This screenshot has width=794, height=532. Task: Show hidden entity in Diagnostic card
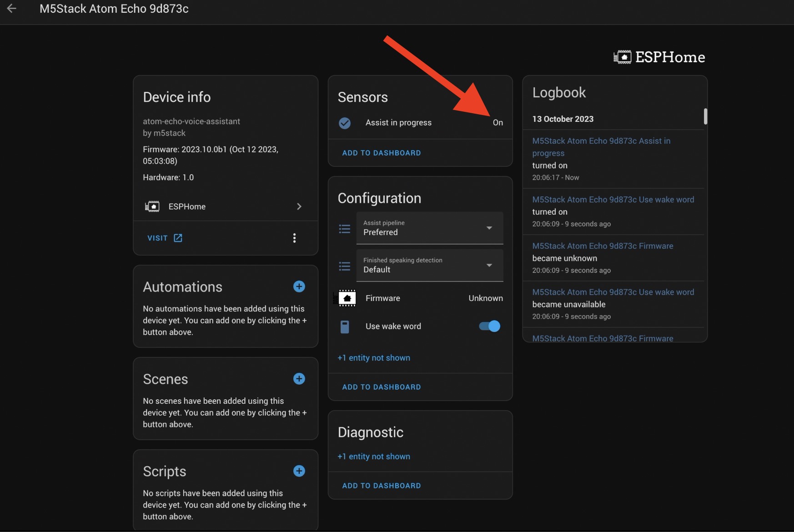[x=374, y=457]
